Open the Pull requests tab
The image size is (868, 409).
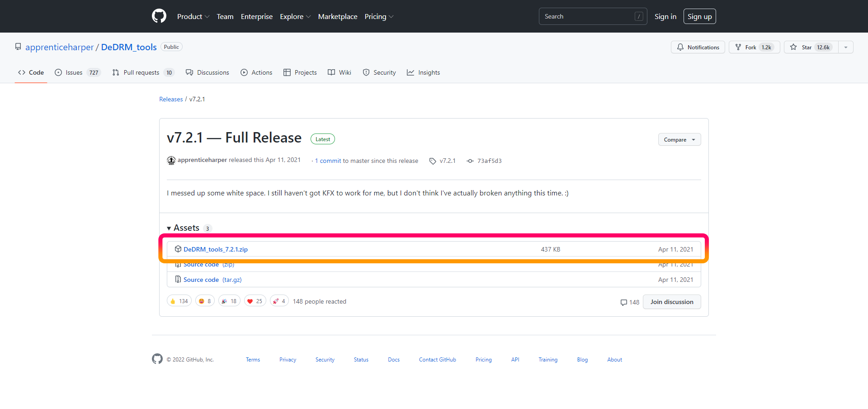(x=143, y=72)
